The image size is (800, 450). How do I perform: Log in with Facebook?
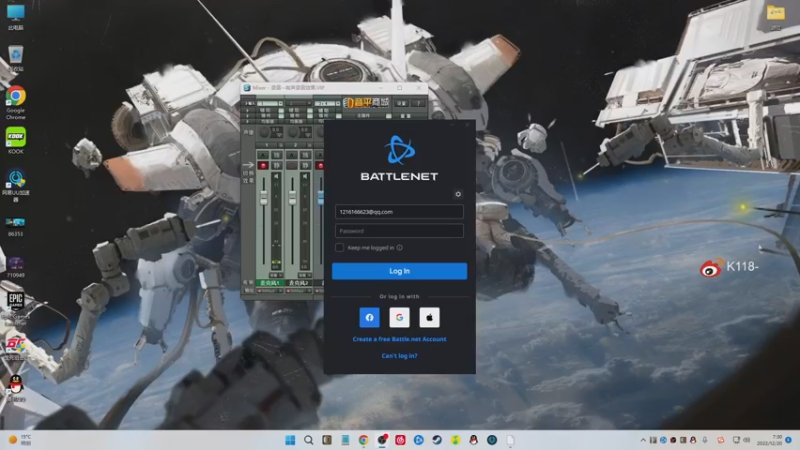(369, 317)
